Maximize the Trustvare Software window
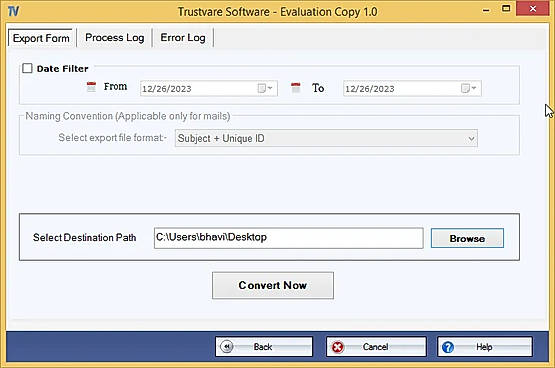Image resolution: width=555 pixels, height=368 pixels. click(506, 8)
